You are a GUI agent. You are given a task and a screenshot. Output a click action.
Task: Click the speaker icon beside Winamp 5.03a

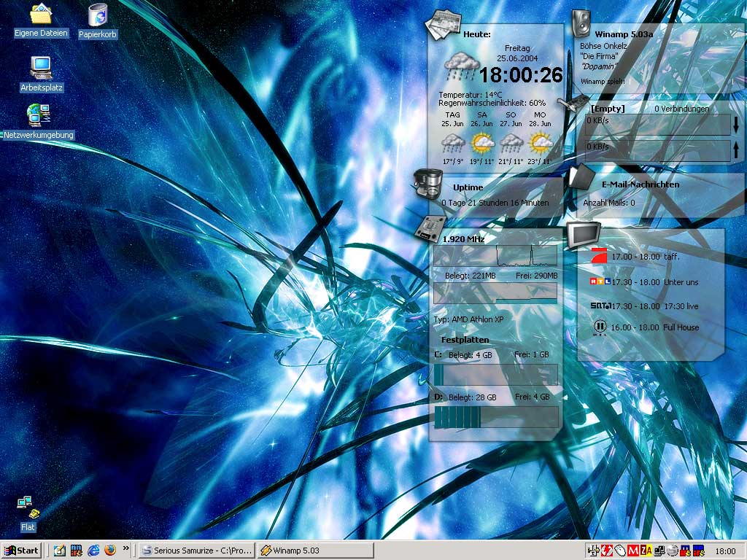(x=581, y=23)
